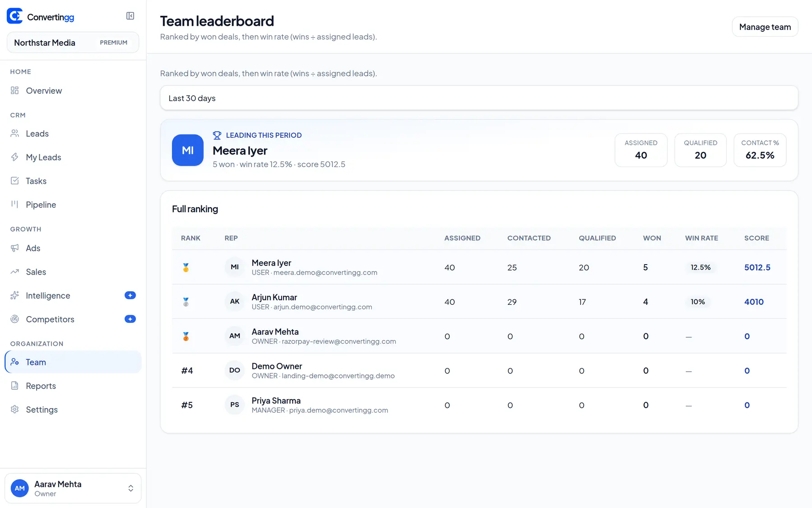Click the Reports document icon
This screenshot has height=508, width=812.
pyautogui.click(x=15, y=386)
